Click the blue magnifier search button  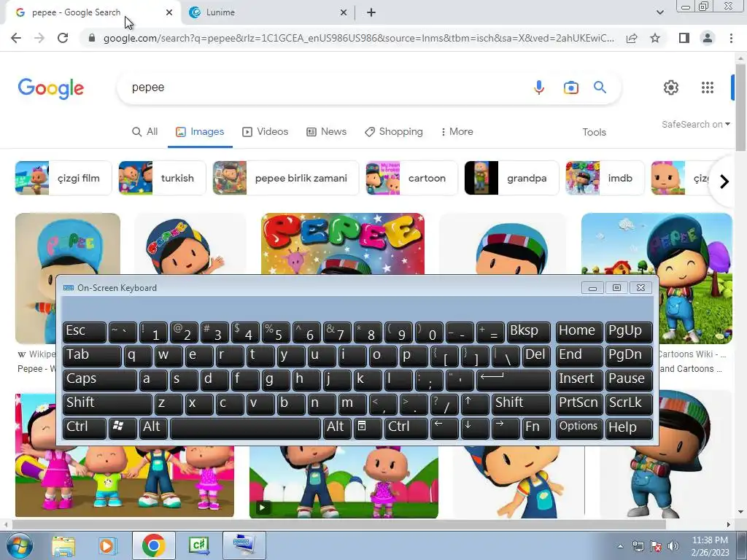click(600, 87)
